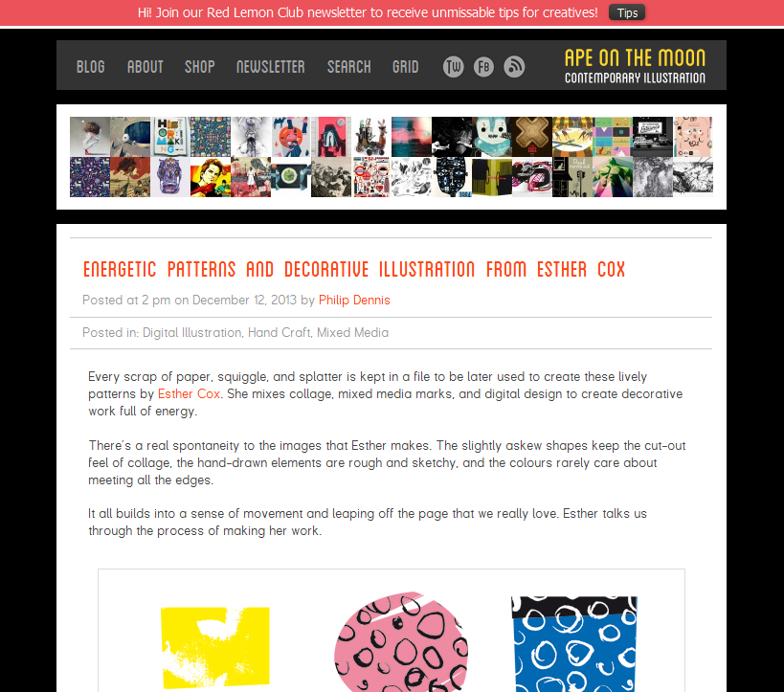The image size is (784, 692).
Task: Click the Ape on the Moon logo
Action: click(x=635, y=65)
